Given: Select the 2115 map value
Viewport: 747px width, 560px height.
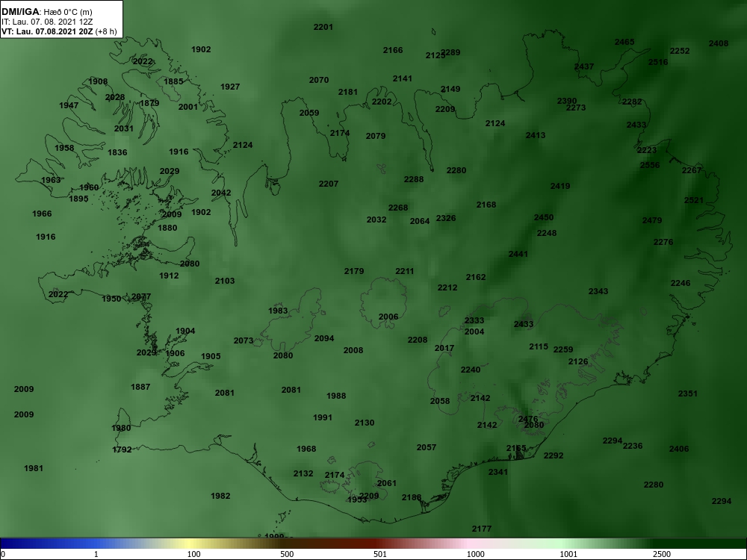Looking at the screenshot, I should (539, 347).
